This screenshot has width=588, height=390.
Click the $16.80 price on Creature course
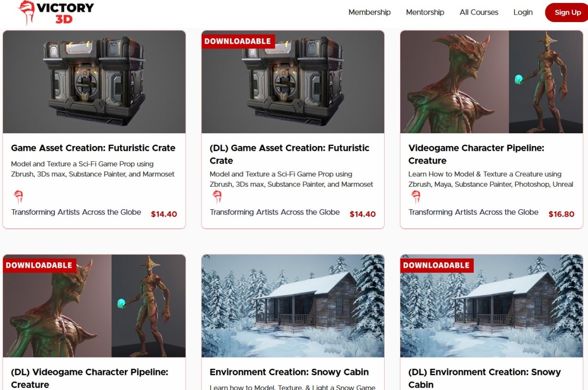(561, 214)
